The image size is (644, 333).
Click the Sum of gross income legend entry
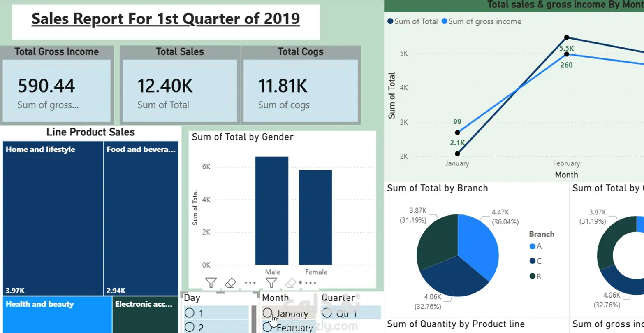[482, 21]
